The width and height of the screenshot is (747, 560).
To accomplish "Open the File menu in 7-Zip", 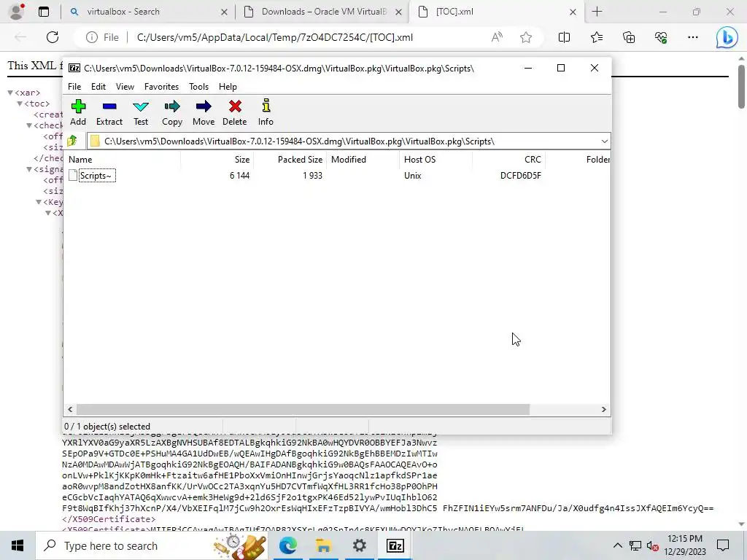I will (74, 87).
